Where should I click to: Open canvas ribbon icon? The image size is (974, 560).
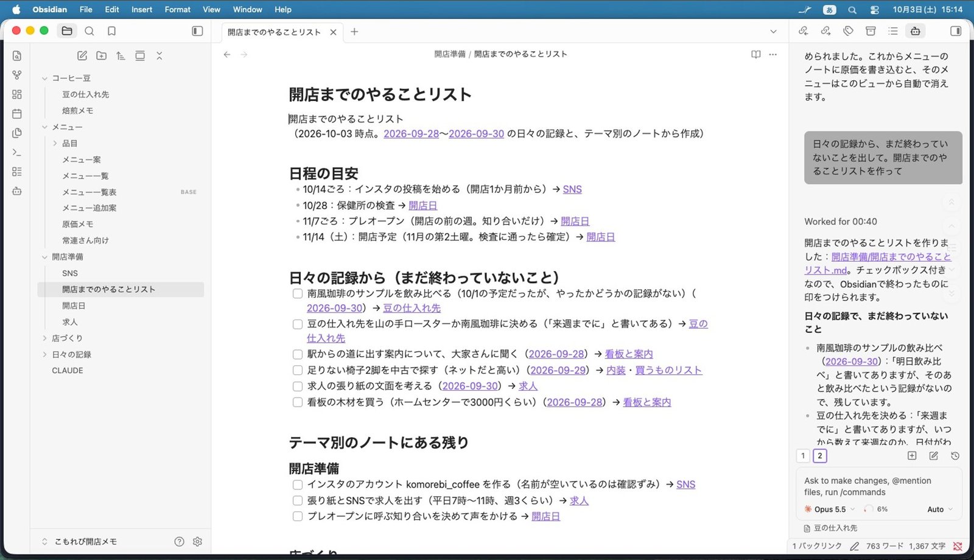17,94
